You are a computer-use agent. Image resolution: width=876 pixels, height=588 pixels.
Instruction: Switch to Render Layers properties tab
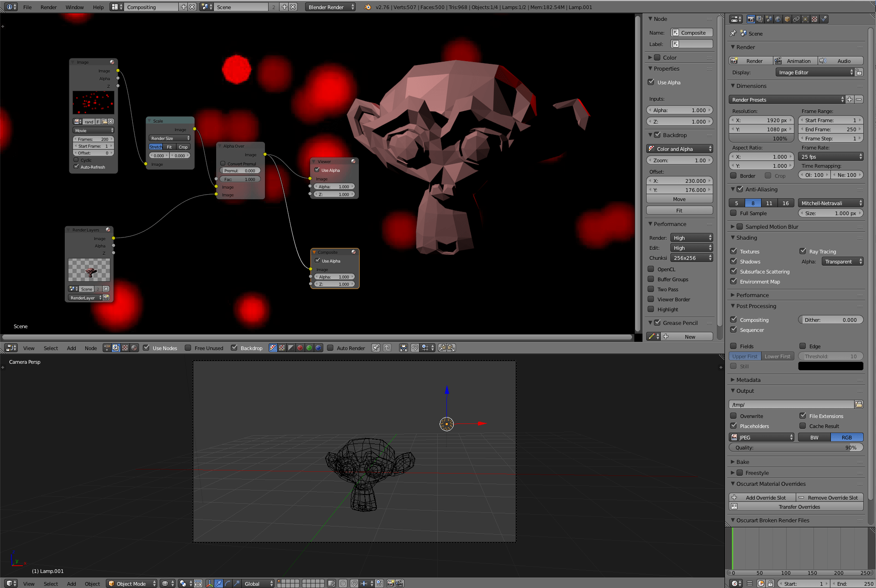(x=760, y=19)
